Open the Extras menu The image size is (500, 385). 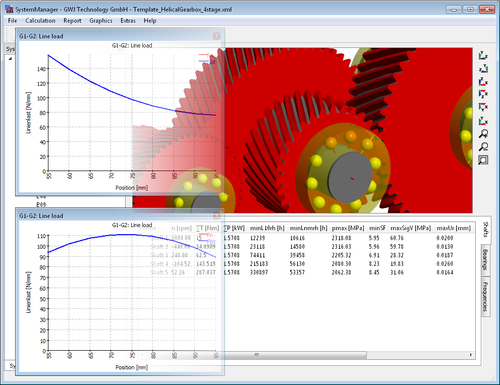pos(128,21)
